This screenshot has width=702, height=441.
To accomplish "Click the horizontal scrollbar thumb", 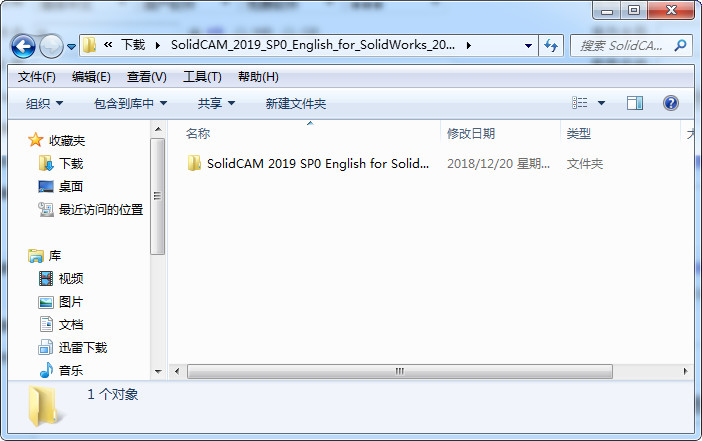I will (400, 371).
